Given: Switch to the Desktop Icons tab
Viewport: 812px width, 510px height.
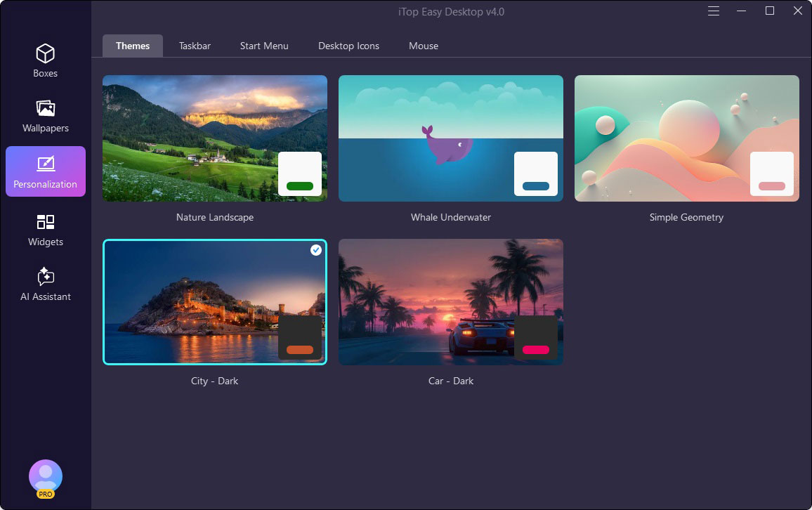Looking at the screenshot, I should tap(348, 46).
